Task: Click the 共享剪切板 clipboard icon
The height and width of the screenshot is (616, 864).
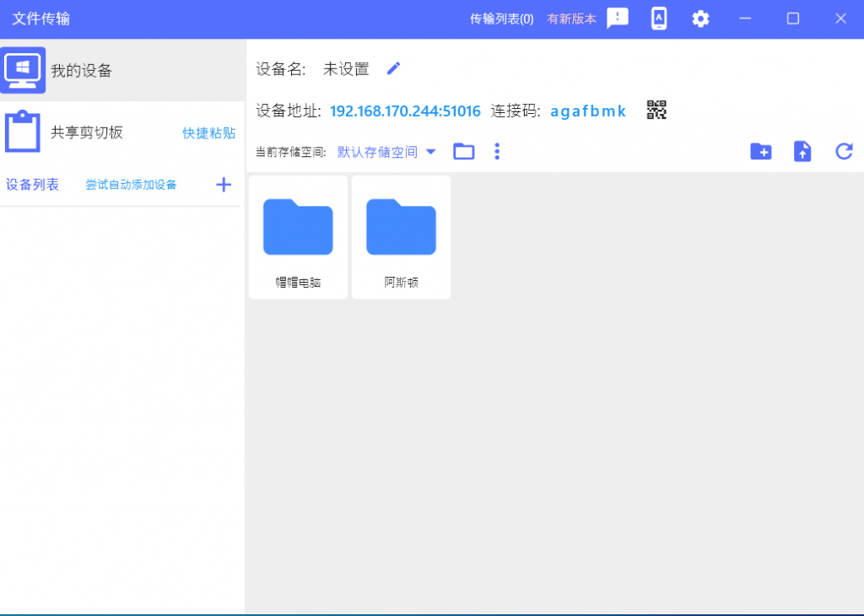Action: point(22,132)
